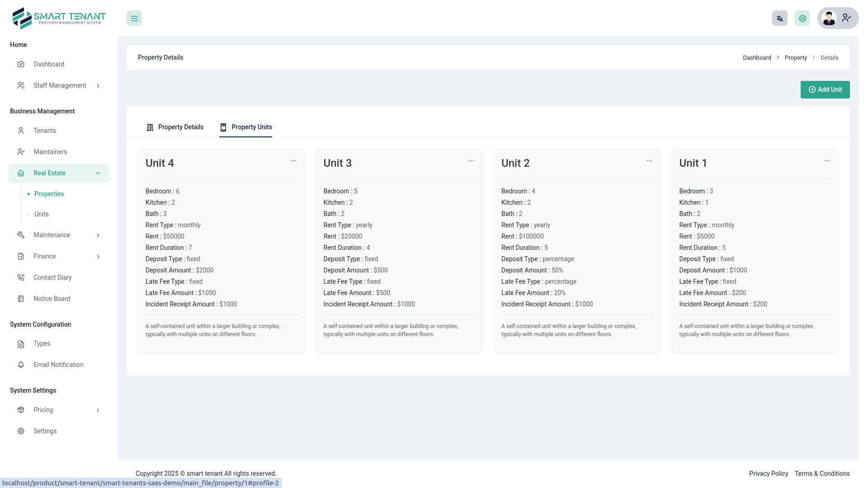This screenshot has height=488, width=868.
Task: Click the Property breadcrumb link
Action: click(x=795, y=58)
